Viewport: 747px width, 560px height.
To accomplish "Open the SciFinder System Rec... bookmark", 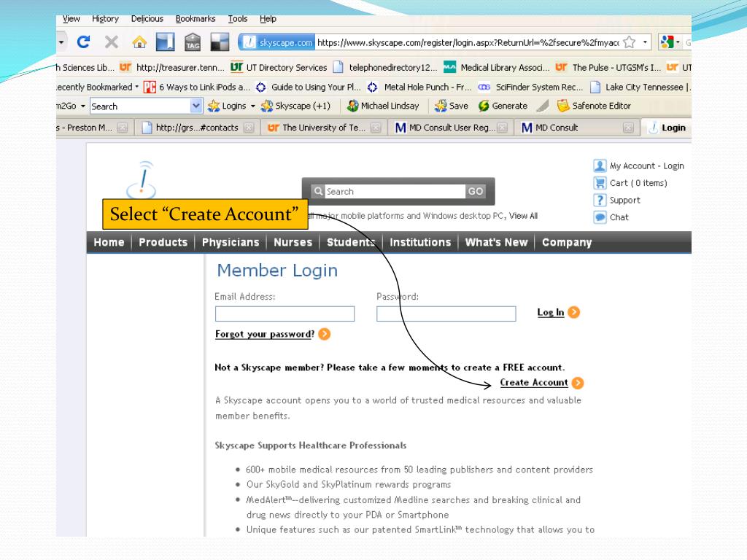I will [x=531, y=87].
